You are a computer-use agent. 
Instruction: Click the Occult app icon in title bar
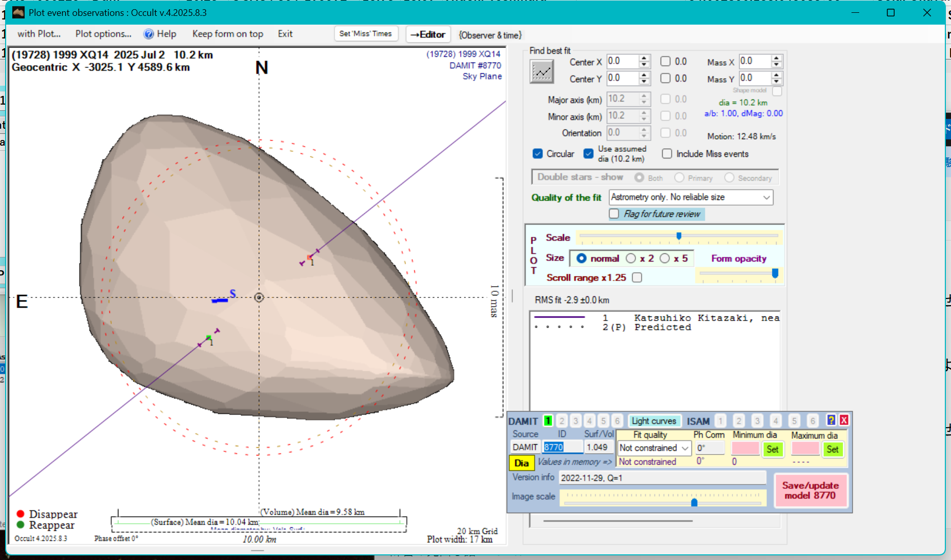18,12
